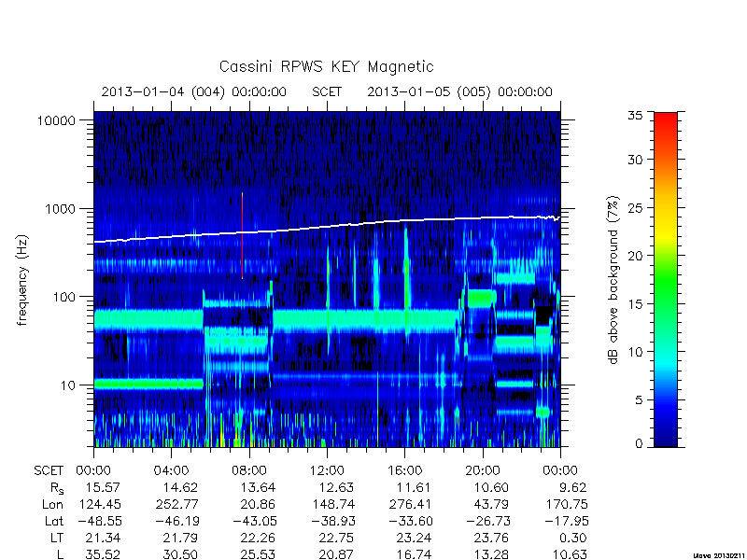Click the Lat value '-43.05'
The width and height of the screenshot is (747, 560).
pos(255,522)
